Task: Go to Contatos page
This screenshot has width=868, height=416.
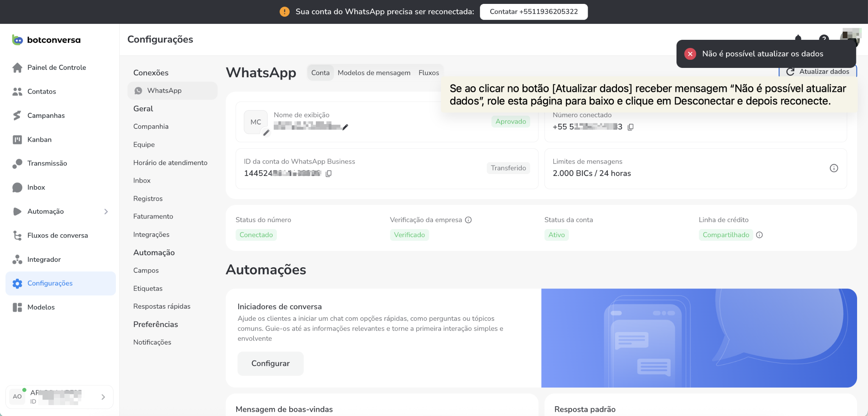Action: click(42, 91)
